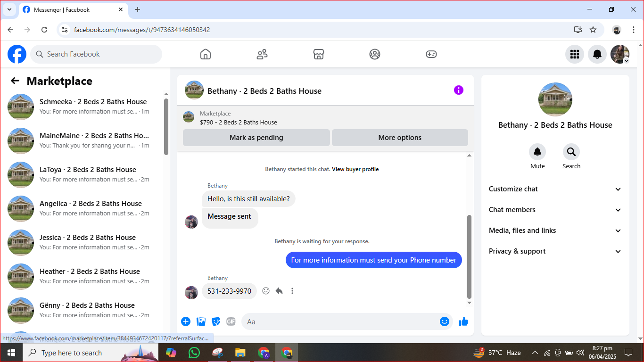Expand Media, files and links section
The height and width of the screenshot is (362, 644).
(555, 230)
